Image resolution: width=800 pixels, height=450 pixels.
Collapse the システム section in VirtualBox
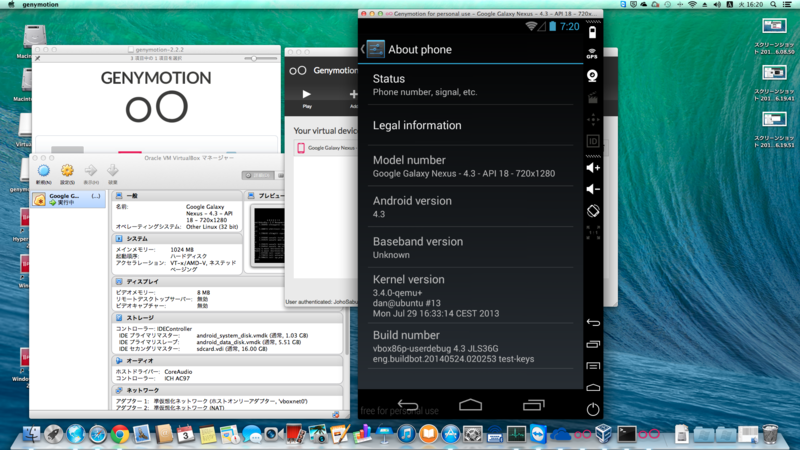(177, 238)
